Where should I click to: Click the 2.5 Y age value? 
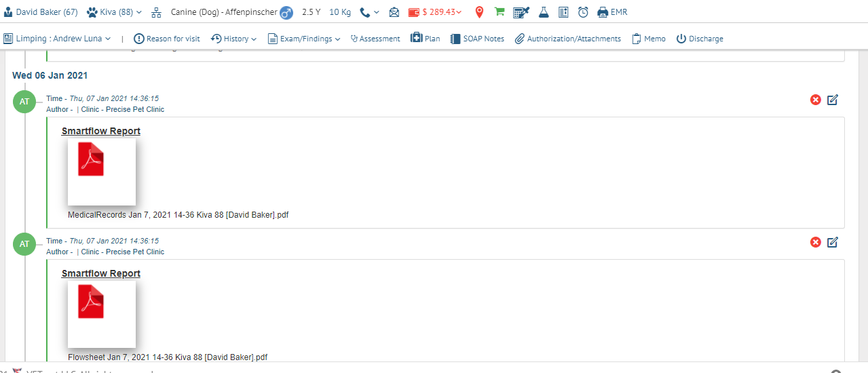click(312, 12)
